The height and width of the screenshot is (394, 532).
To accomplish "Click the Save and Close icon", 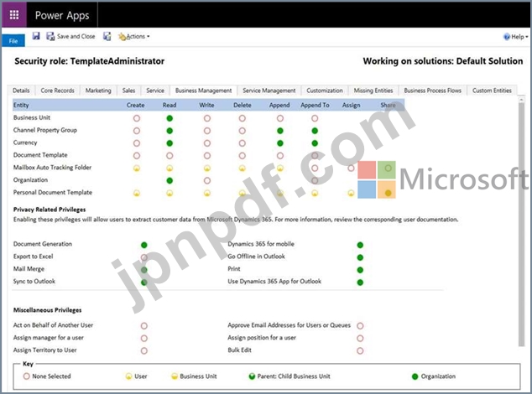I will pyautogui.click(x=50, y=36).
